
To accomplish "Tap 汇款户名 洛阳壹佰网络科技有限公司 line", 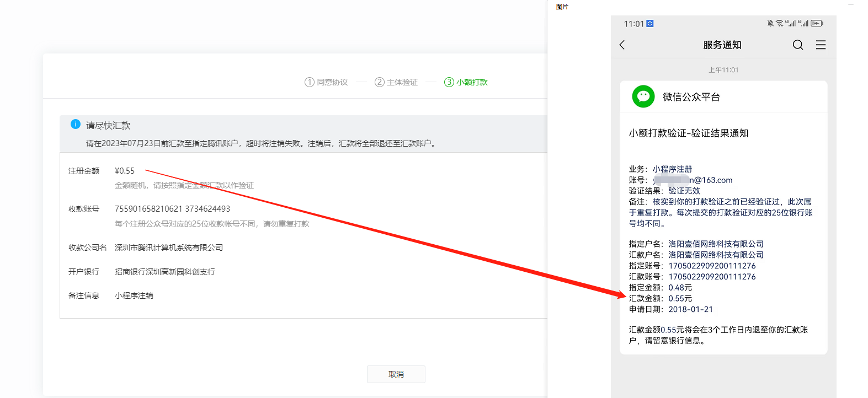I will [x=696, y=255].
